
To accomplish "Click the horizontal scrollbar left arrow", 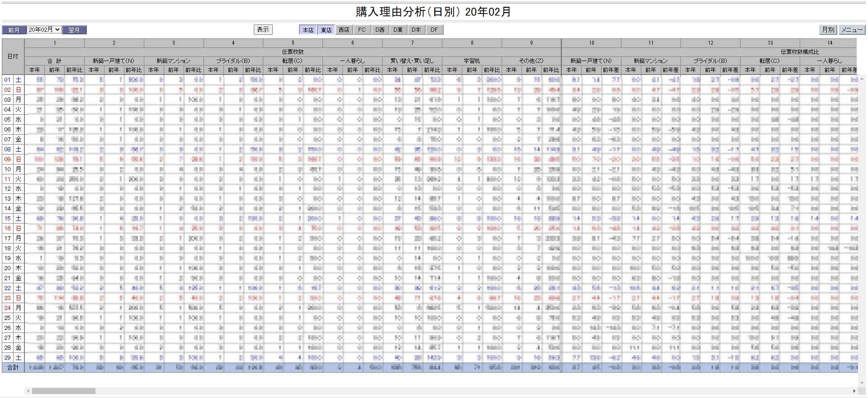I will pyautogui.click(x=28, y=391).
